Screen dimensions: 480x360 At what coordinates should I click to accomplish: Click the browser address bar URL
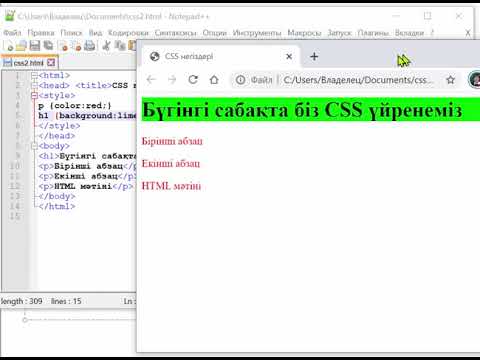(x=358, y=80)
